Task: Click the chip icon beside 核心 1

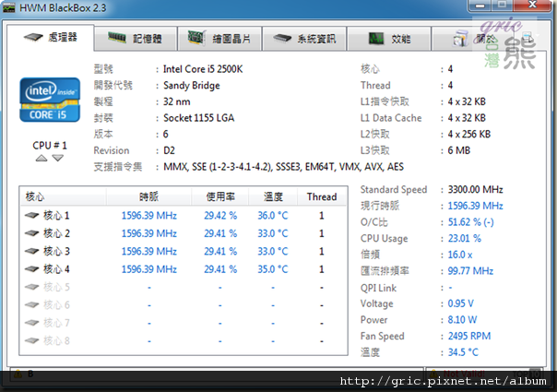Action: 32,215
